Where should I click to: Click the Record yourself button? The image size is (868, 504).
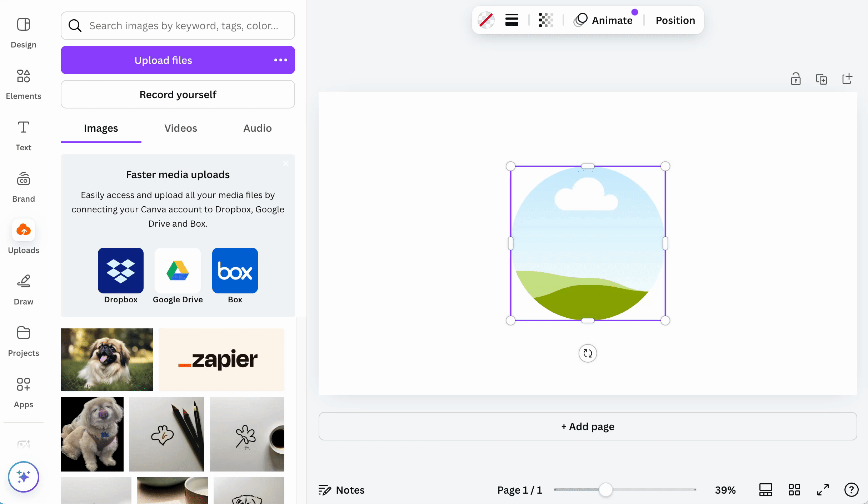click(x=178, y=94)
